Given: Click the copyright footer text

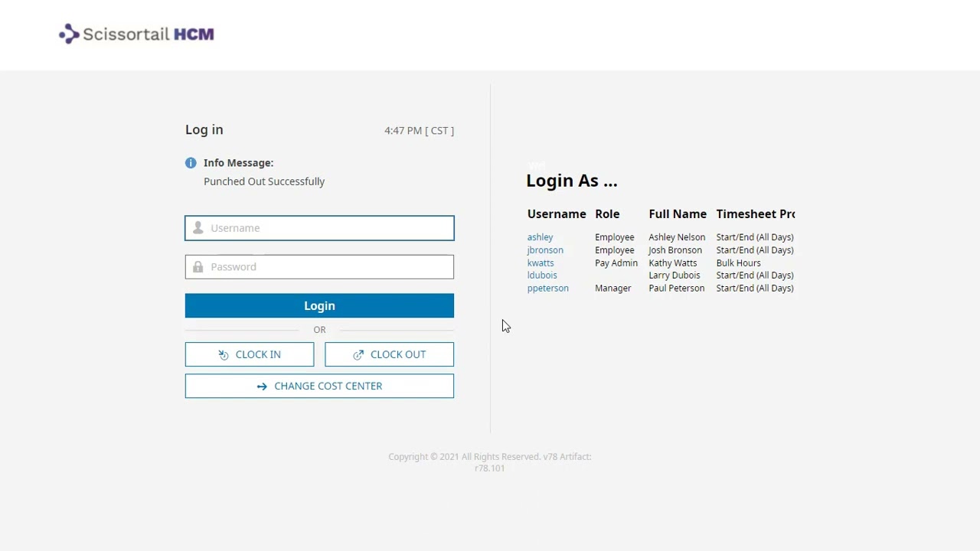Looking at the screenshot, I should (490, 462).
